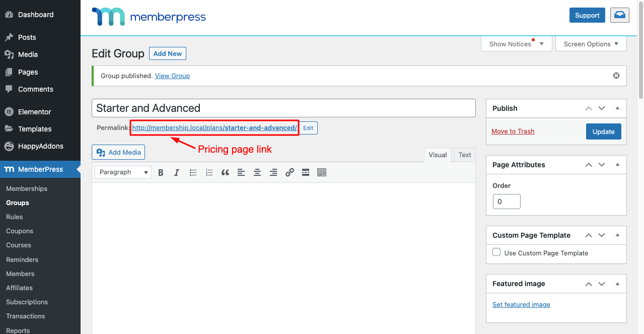This screenshot has height=334, width=644.
Task: Click the Order number field
Action: (507, 202)
